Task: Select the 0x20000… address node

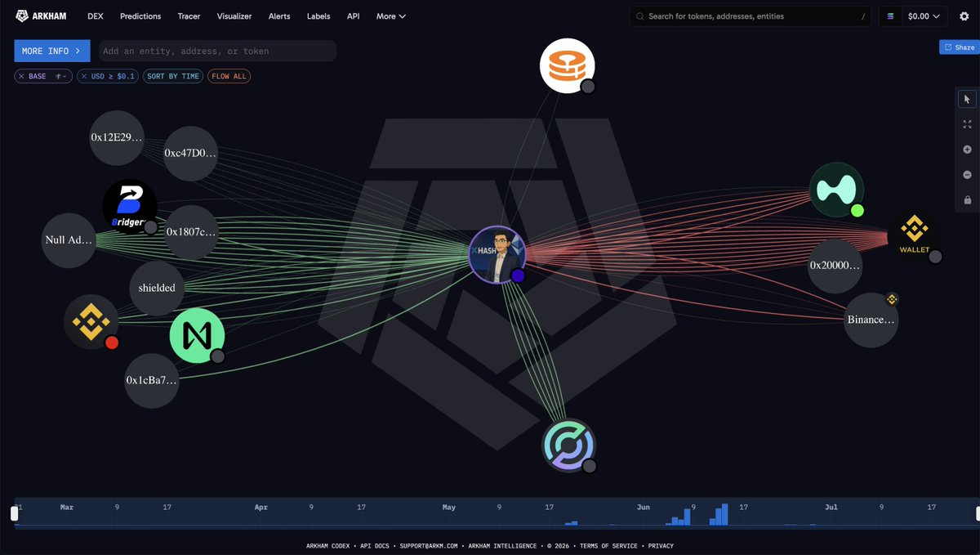Action: [835, 266]
